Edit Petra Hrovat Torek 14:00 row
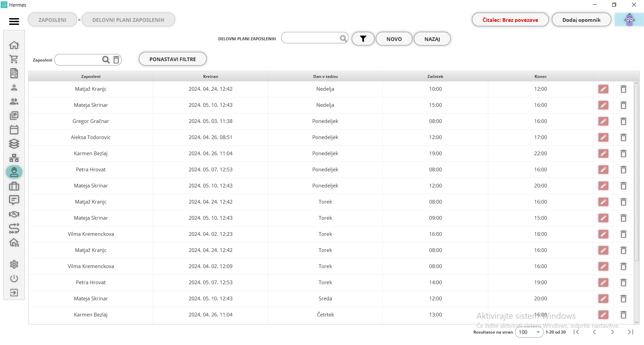 (603, 283)
